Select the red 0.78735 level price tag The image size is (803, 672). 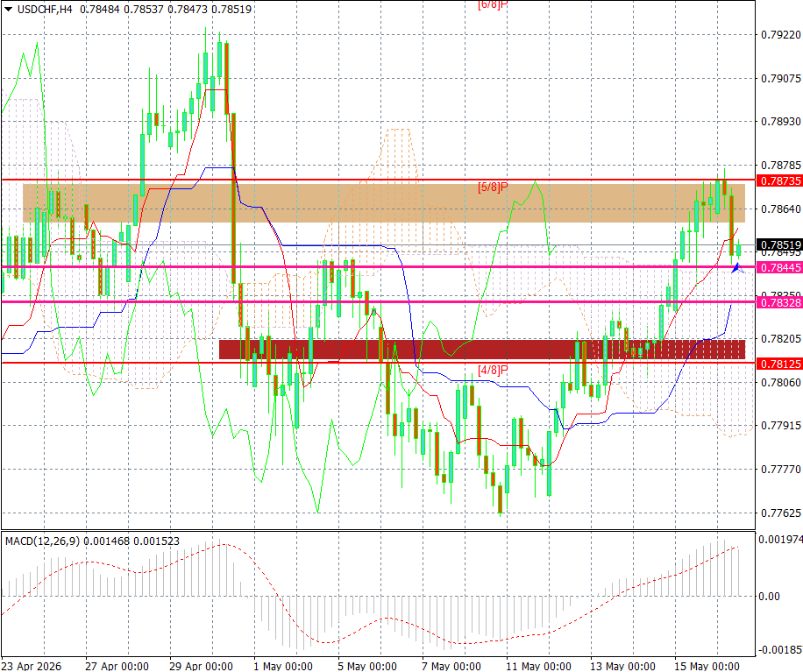779,180
